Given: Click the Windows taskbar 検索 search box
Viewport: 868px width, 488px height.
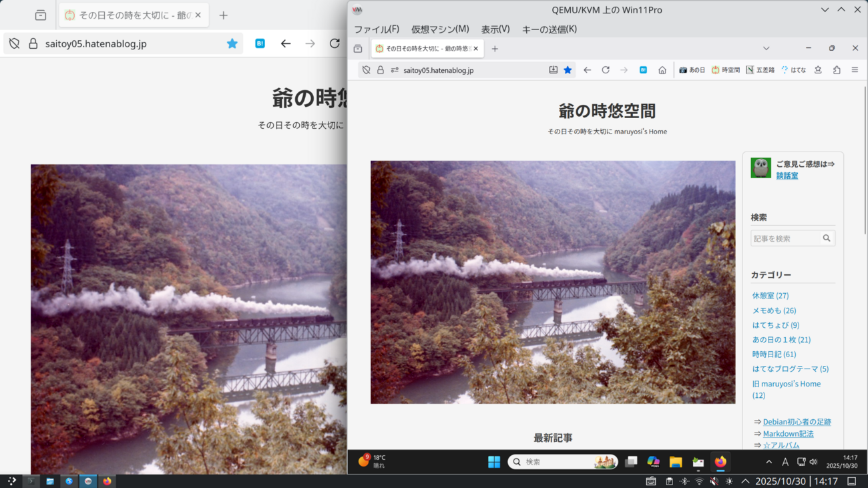Looking at the screenshot, I should coord(563,462).
